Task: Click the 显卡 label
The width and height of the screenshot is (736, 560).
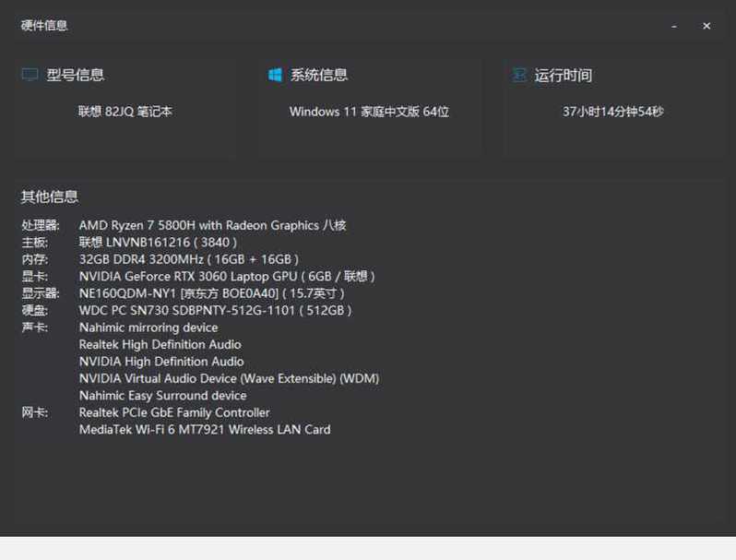Action: (x=35, y=277)
